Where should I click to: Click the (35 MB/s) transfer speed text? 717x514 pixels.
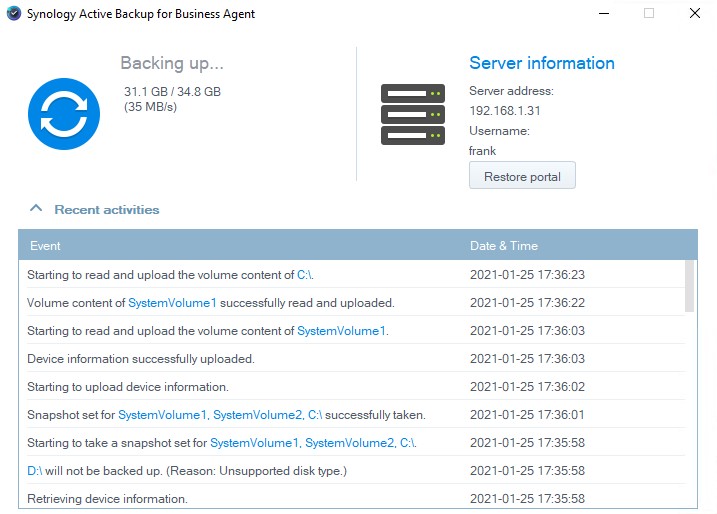[150, 107]
